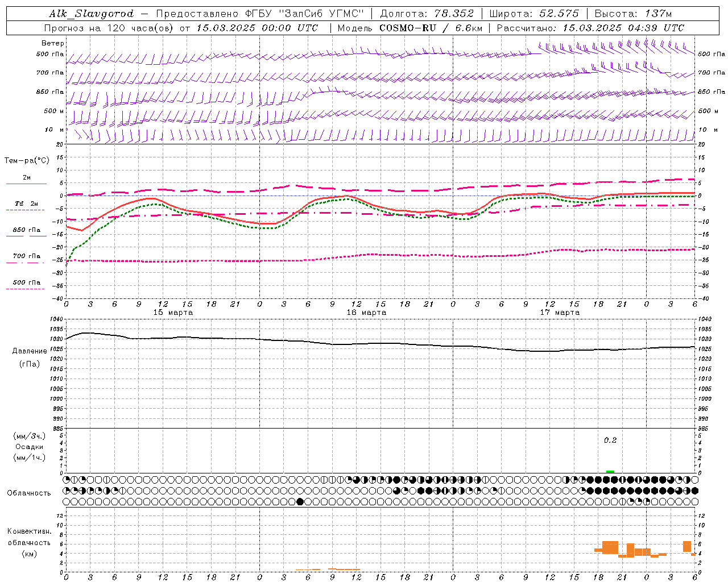This screenshot has height=582, width=728.
Task: Click the "17 марта" date label
Action: coord(560,313)
